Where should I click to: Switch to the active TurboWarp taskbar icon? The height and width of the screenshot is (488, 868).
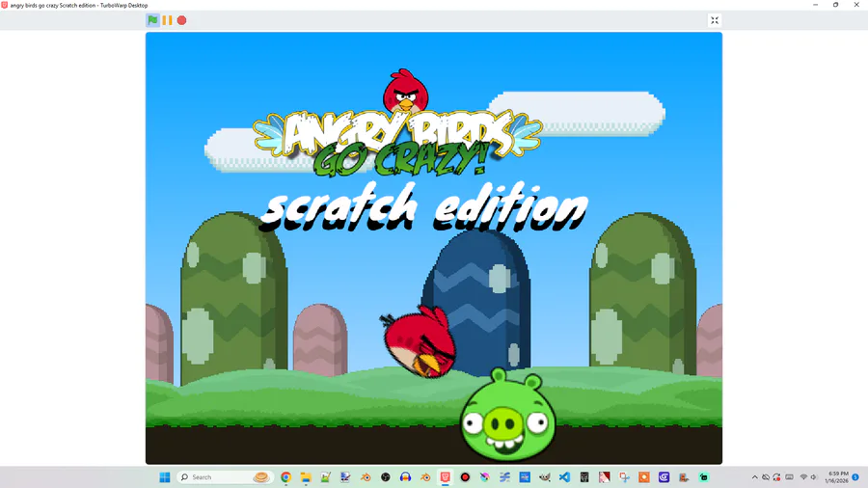(x=445, y=477)
